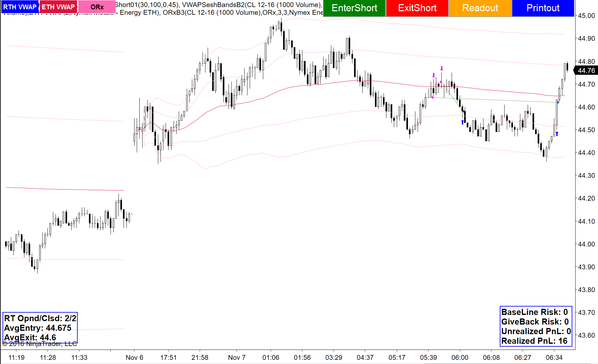Click the 45.00 price axis label
Screen dimensions: 598x364
586,16
